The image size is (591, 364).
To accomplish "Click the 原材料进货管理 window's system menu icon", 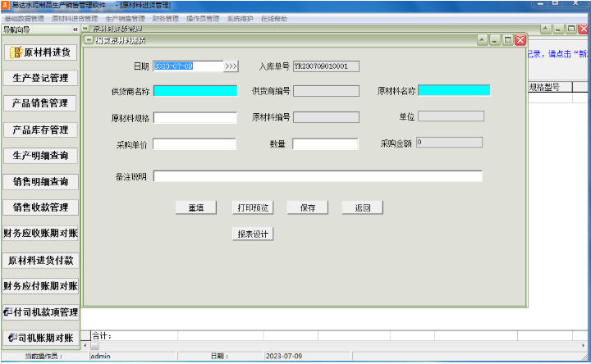I will tap(85, 28).
